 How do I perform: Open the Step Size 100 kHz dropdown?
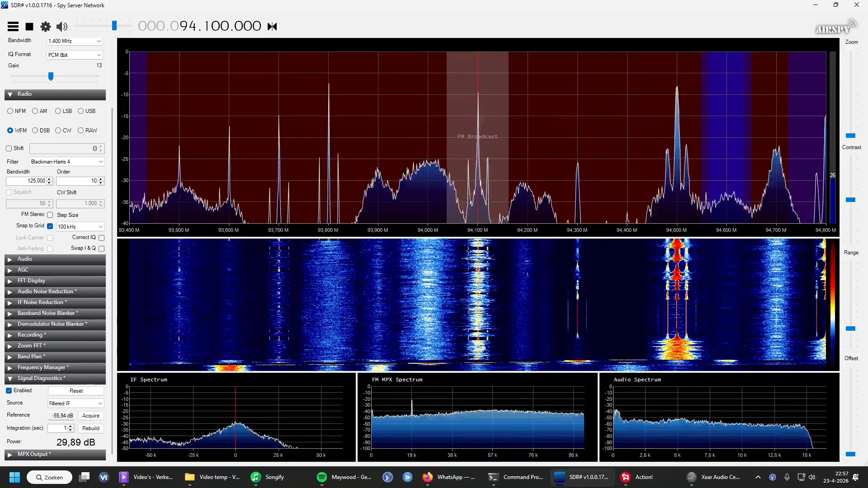pyautogui.click(x=80, y=227)
